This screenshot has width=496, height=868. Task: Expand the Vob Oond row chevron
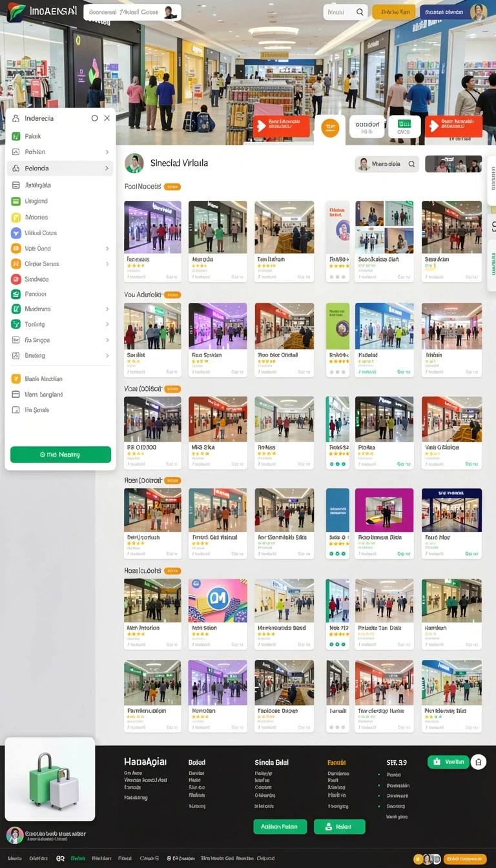tap(107, 248)
